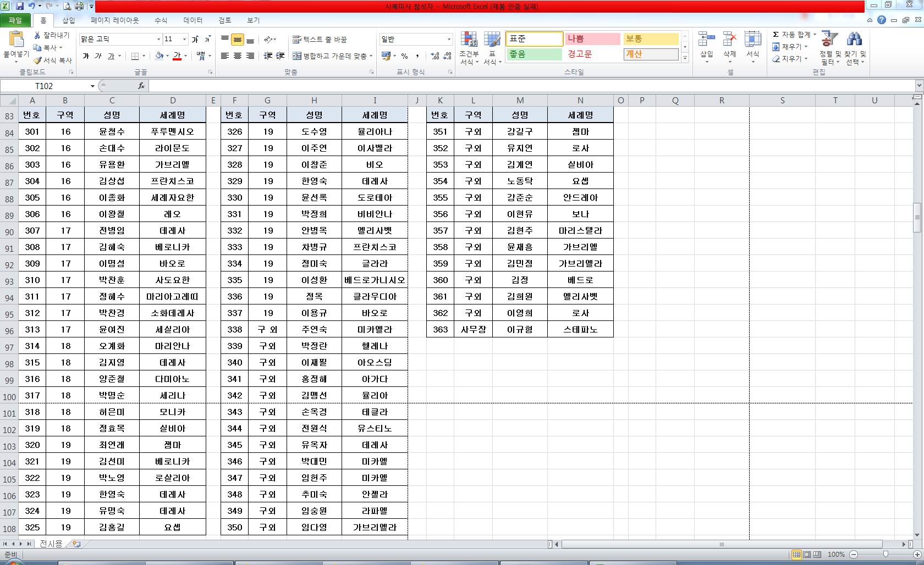The image size is (924, 565).
Task: Increase the font size
Action: click(x=195, y=39)
